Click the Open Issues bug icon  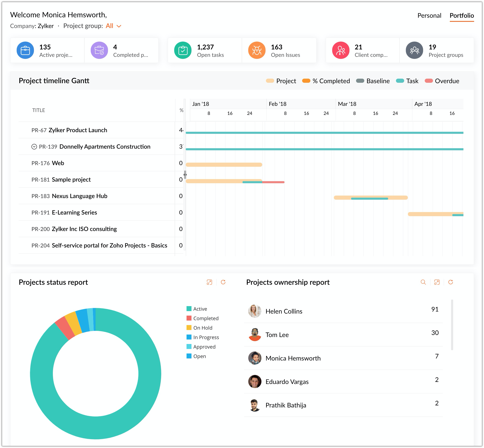(x=257, y=50)
